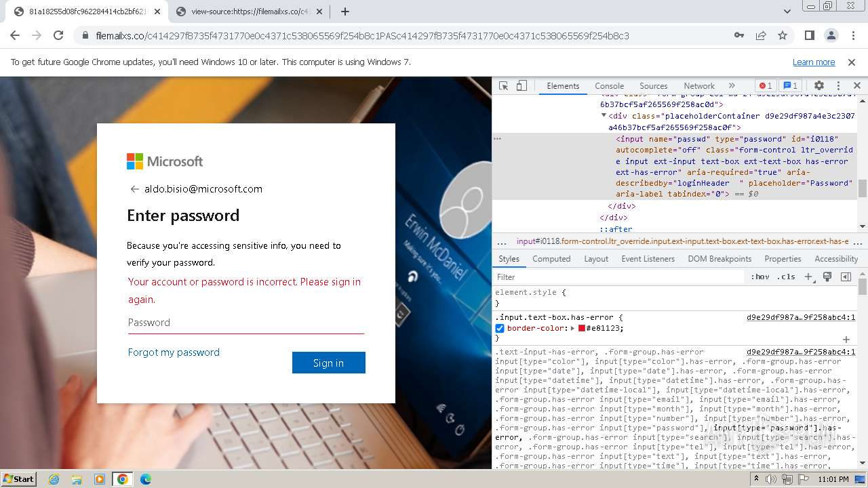Viewport: 868px width, 488px height.
Task: Click the Sign in button
Action: (329, 363)
